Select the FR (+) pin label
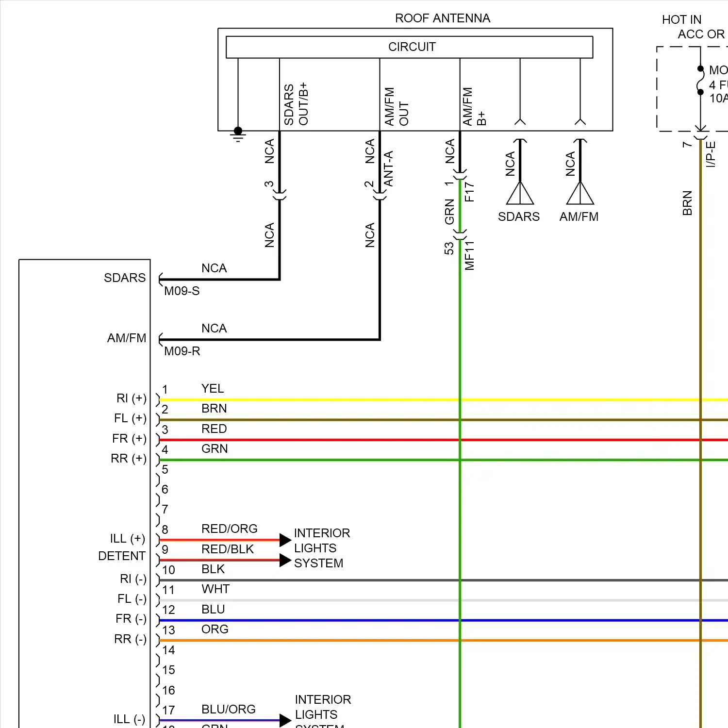 (x=129, y=438)
